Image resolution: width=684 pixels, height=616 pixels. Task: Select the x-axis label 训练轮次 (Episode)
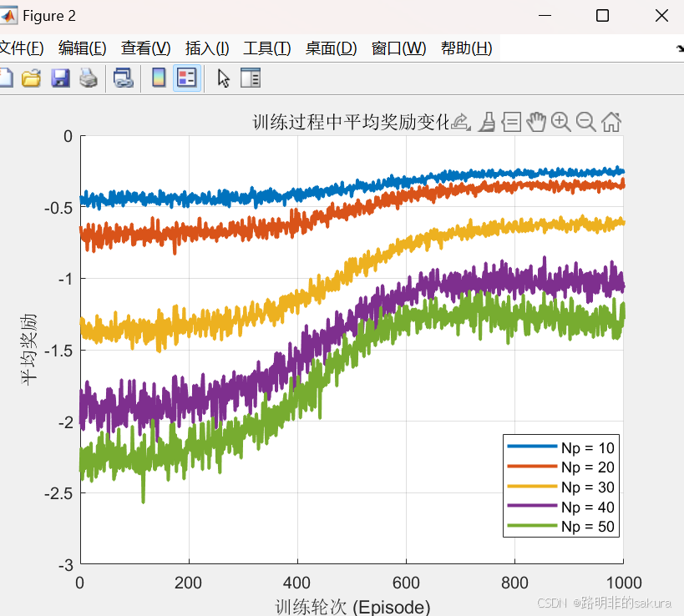click(x=352, y=608)
